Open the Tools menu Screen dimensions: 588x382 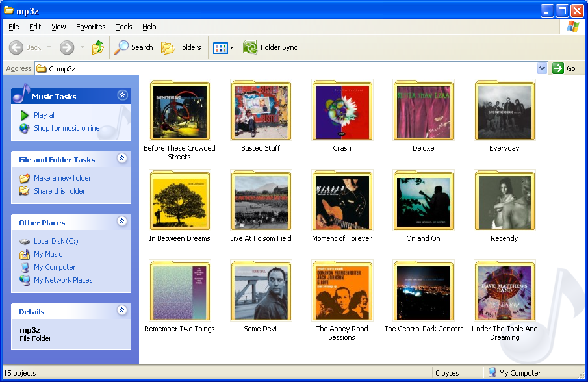click(x=123, y=27)
